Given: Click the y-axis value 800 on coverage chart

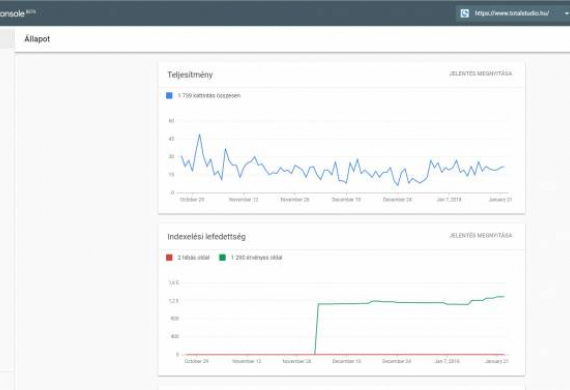Looking at the screenshot, I should coord(174,318).
